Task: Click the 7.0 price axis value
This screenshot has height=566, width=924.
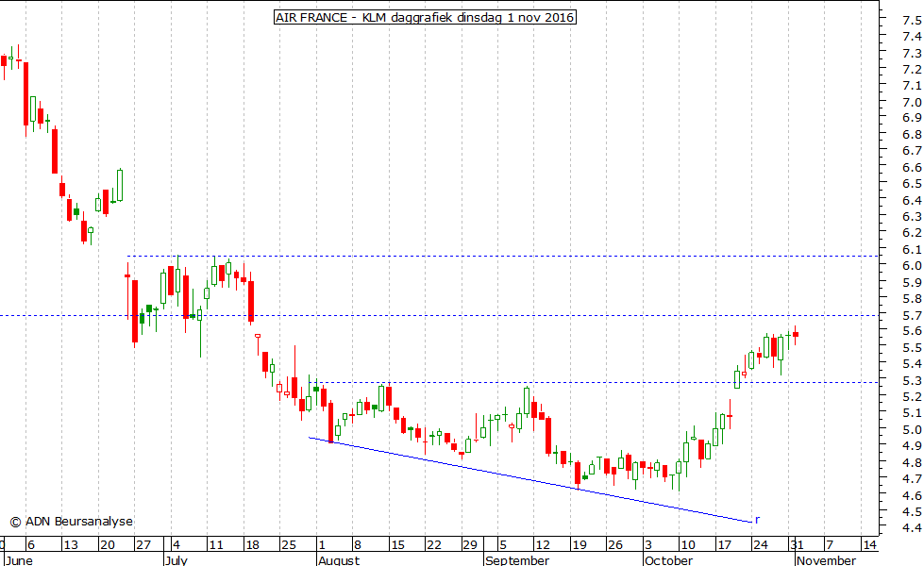Action: coord(912,103)
